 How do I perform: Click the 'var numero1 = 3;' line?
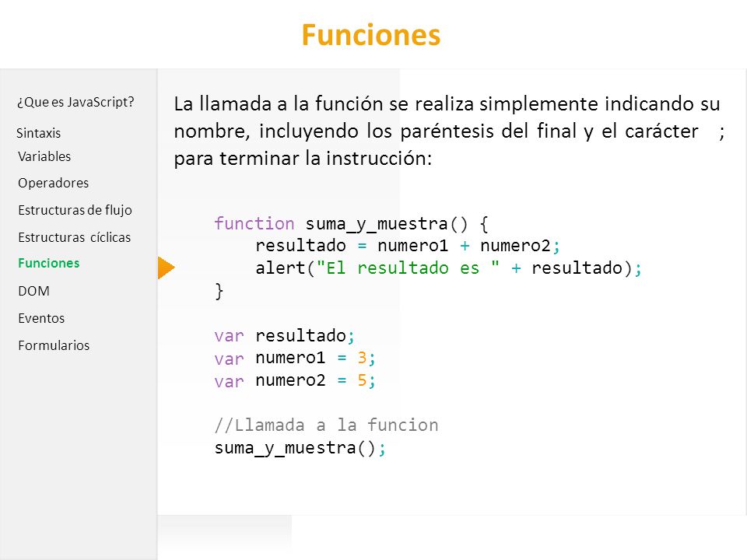coord(295,358)
